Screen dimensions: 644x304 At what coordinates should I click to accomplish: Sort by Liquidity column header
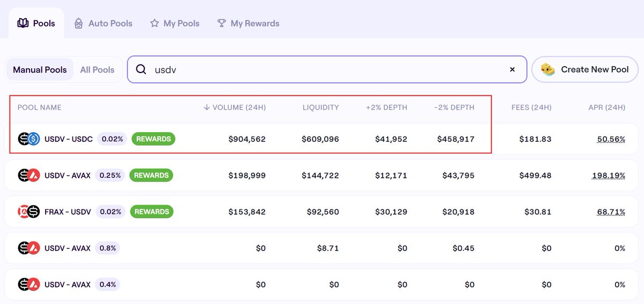(320, 107)
